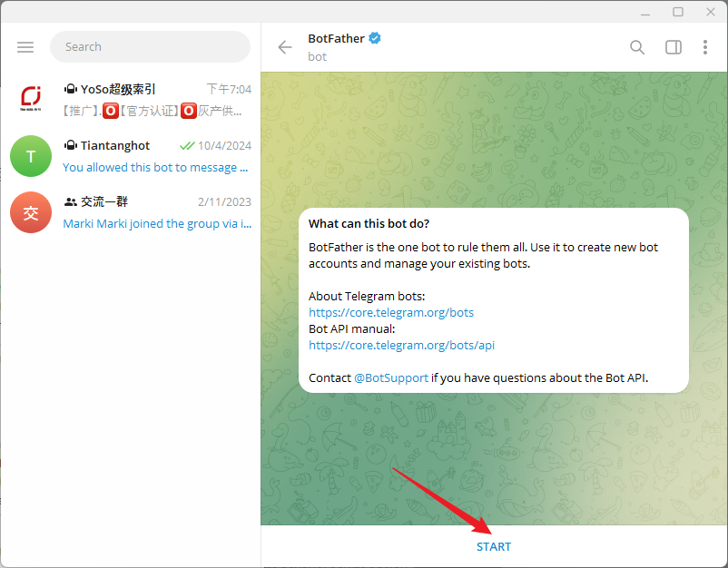Viewport: 728px width, 568px height.
Task: Open the YoSo超级索引 chat
Action: [156, 100]
